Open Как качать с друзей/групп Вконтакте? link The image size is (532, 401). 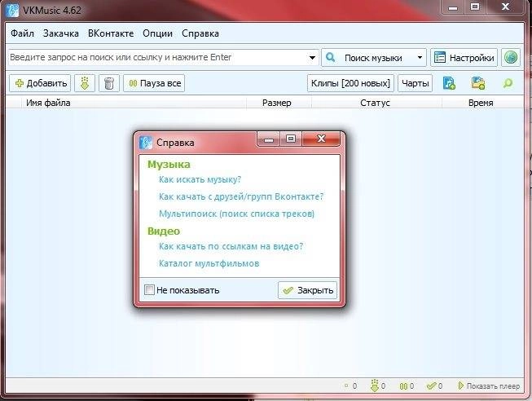[241, 196]
